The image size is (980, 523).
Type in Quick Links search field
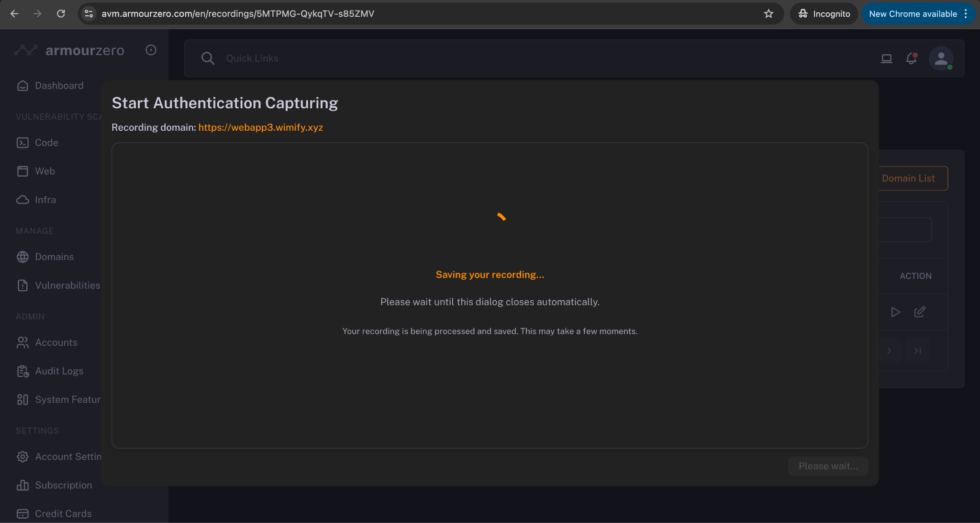(x=383, y=58)
